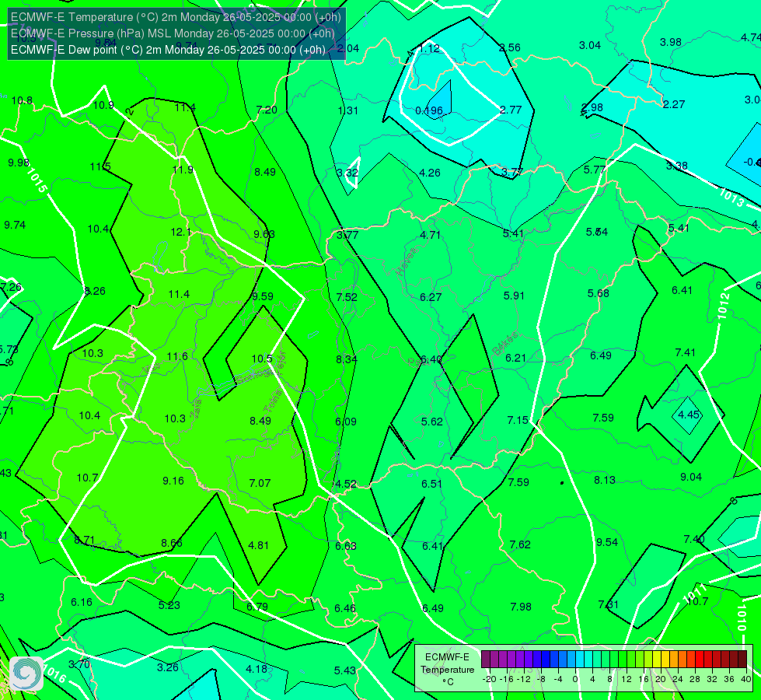Click the 5.43 temperature value
The height and width of the screenshot is (700, 761).
tap(345, 671)
